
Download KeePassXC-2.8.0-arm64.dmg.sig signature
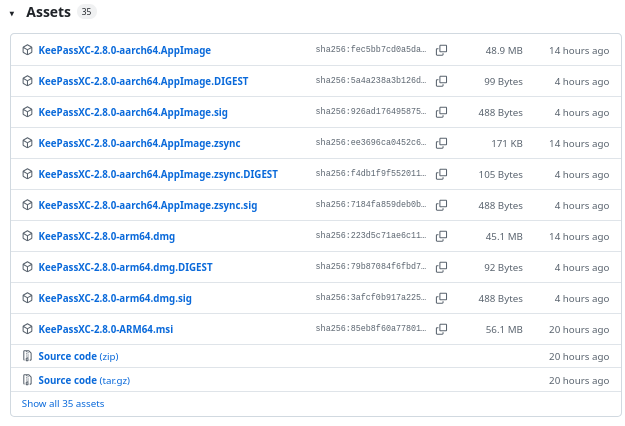[115, 298]
